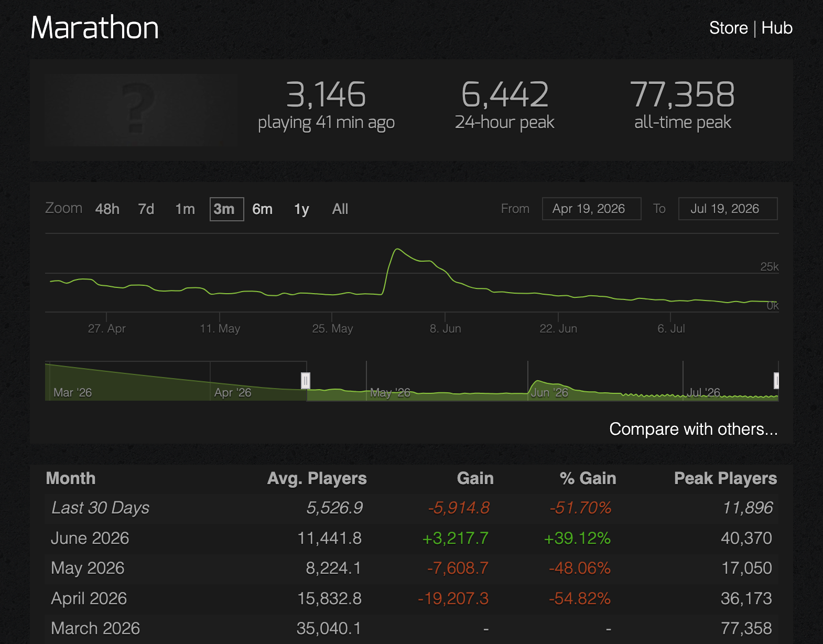
Task: Set chart zoom to 7d
Action: 146,209
